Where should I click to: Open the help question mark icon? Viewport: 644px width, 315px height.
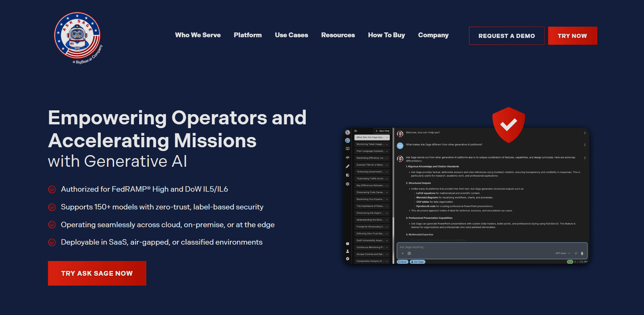347,244
